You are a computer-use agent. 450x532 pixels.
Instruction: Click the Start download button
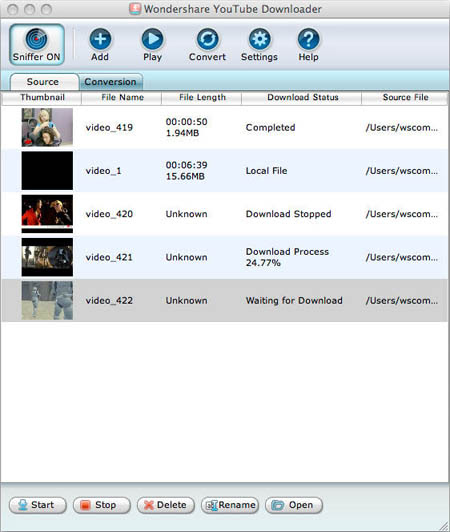click(38, 505)
